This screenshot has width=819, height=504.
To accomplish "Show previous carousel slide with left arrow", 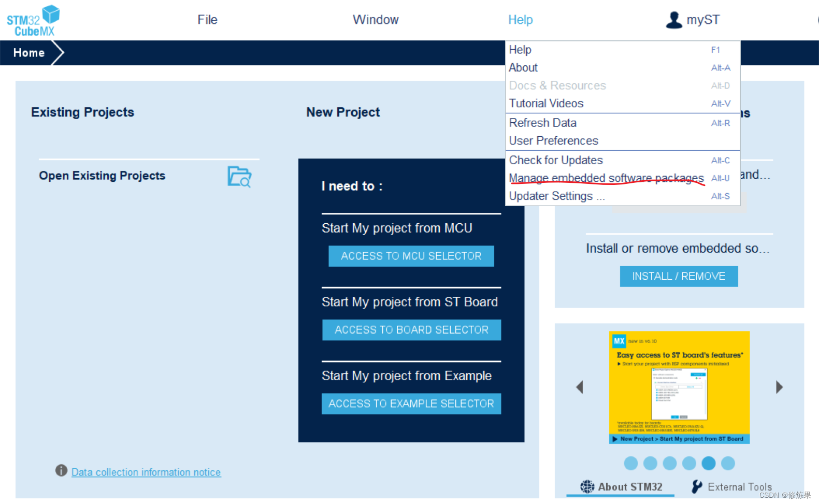I will [580, 387].
